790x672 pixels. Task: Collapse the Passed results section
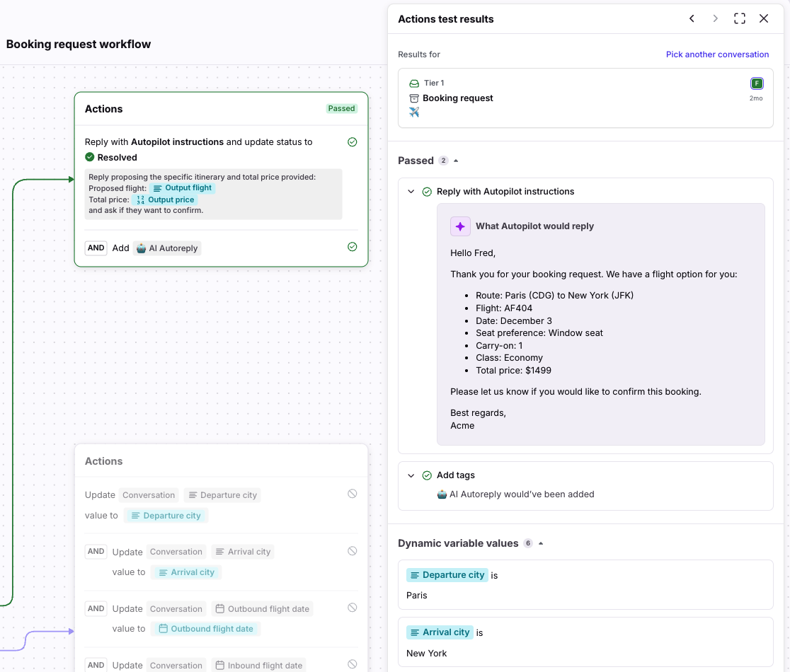[456, 161]
